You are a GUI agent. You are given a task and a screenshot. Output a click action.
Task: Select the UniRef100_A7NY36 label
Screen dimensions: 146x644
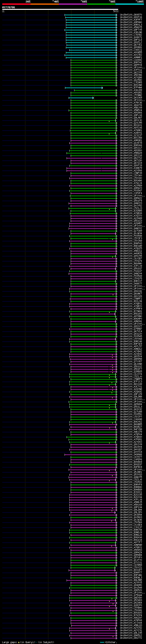click(131, 103)
